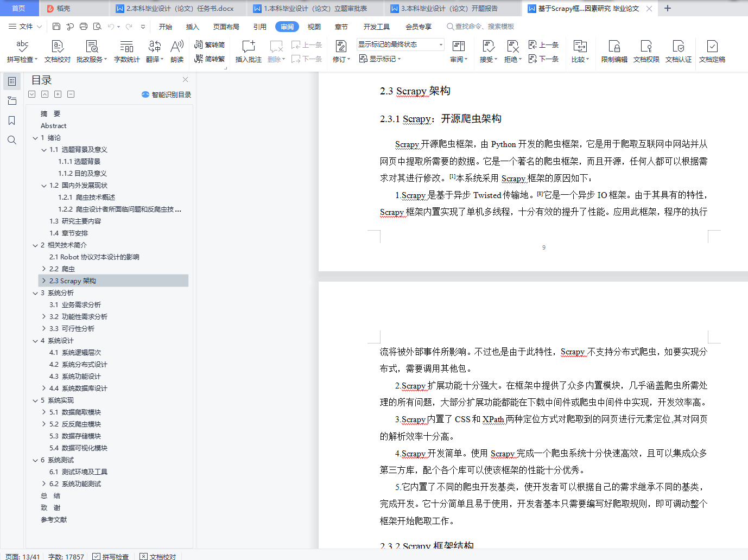Open restrict editing
This screenshot has width=748, height=560.
pyautogui.click(x=614, y=52)
